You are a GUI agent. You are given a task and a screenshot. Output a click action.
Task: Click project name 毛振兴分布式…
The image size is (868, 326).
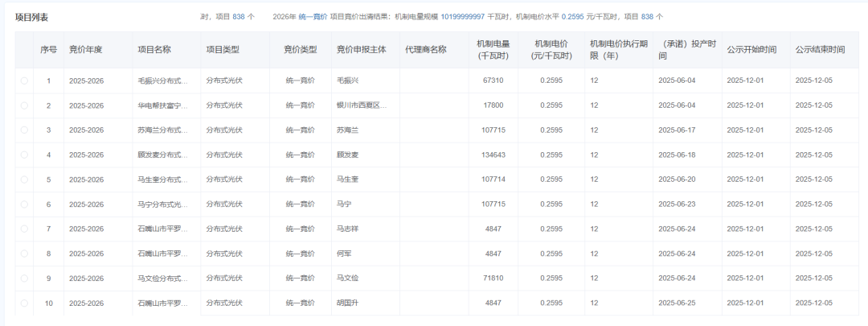(162, 81)
